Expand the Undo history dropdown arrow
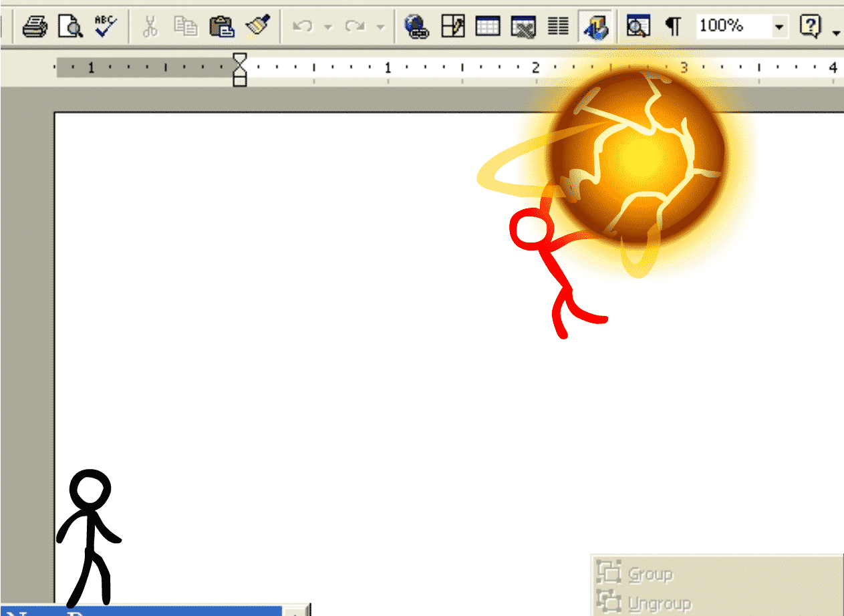 click(x=328, y=27)
